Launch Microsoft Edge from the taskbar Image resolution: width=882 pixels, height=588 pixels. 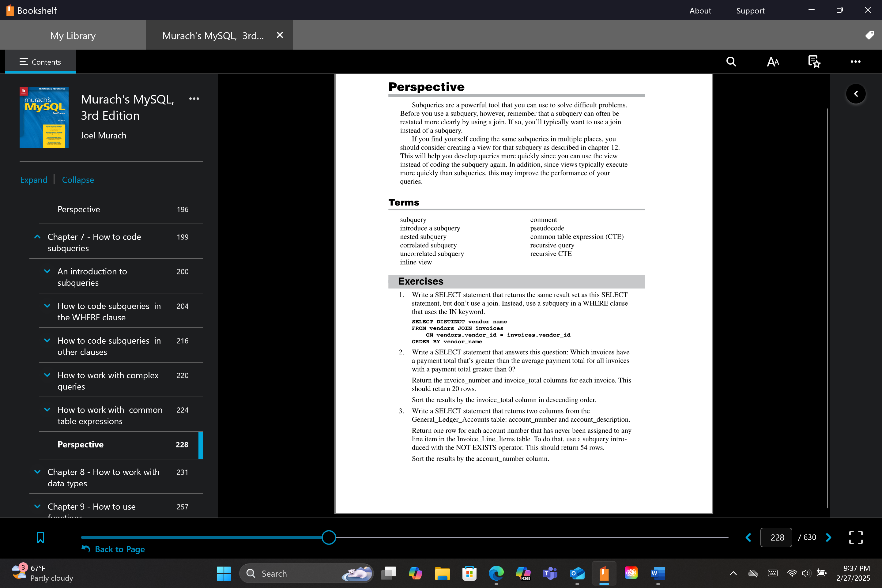pyautogui.click(x=496, y=573)
